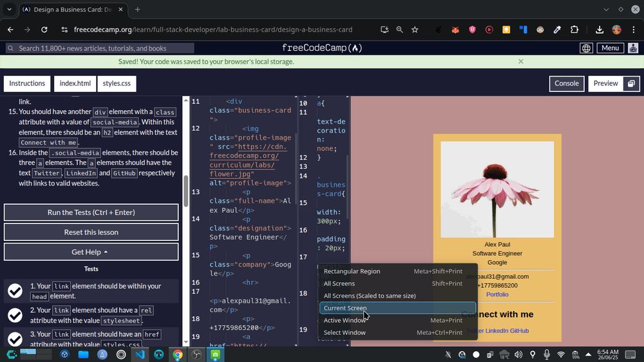This screenshot has height=362, width=644.
Task: Bookmark this page with the star icon
Action: point(415,30)
